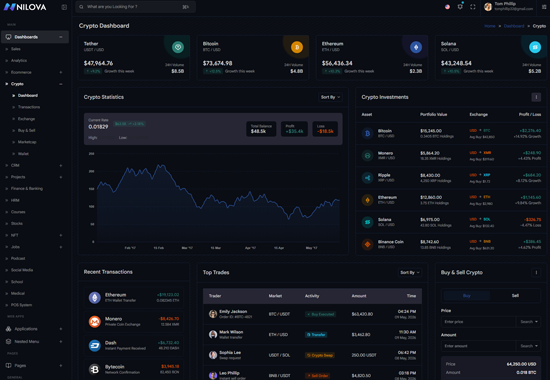Viewport: 550px width, 380px height.
Task: Open POS System in sidebar
Action: pyautogui.click(x=21, y=305)
